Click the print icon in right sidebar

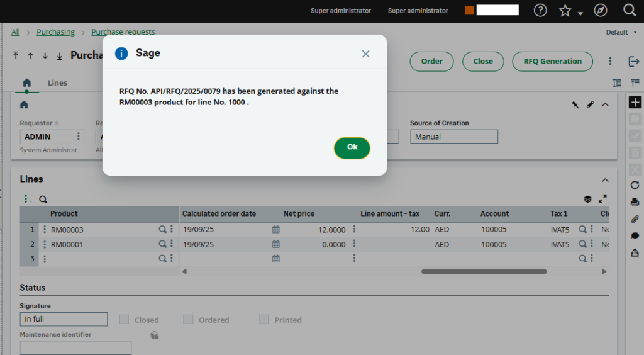[x=635, y=202]
